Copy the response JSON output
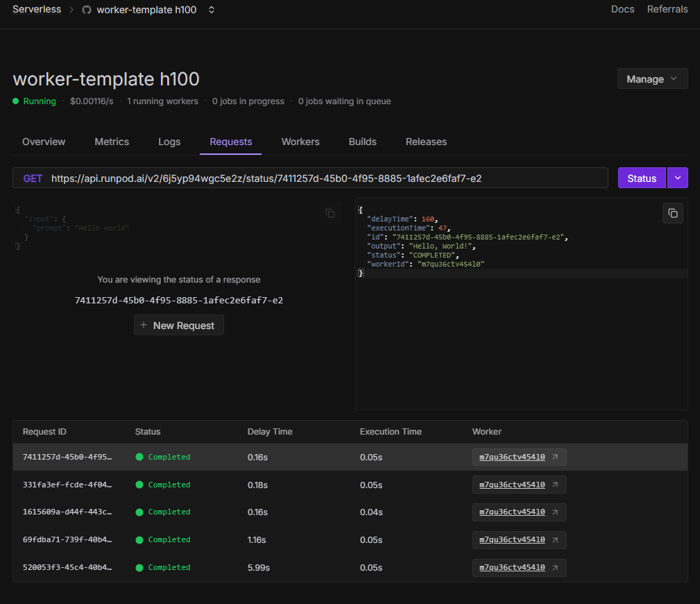This screenshot has height=604, width=700. (672, 213)
